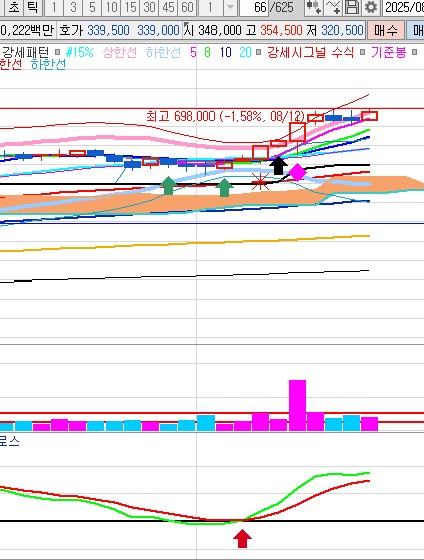
Task: Click moving average 20 legend
Action: [245, 52]
